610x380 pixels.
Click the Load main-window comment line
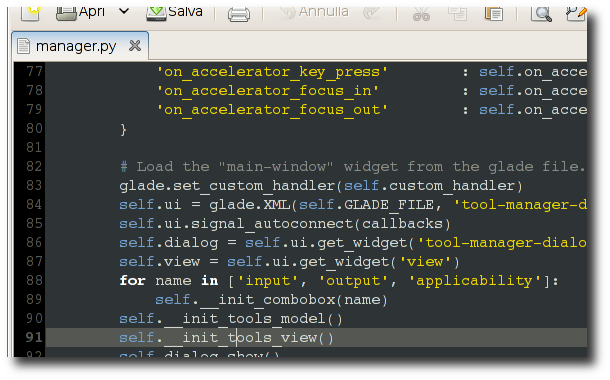(352, 167)
